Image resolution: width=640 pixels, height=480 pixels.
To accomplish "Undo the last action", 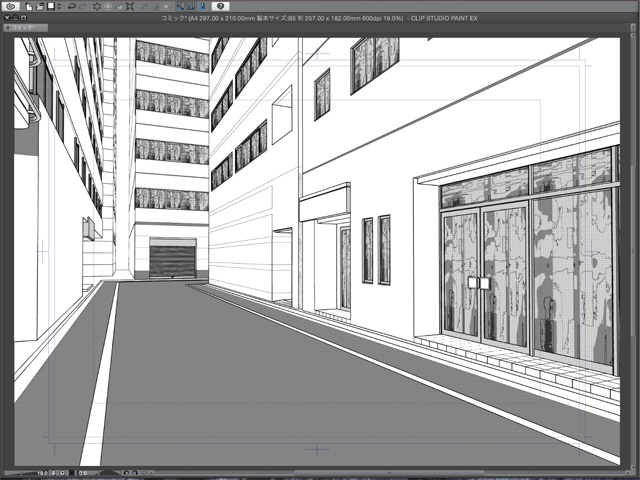I will [72, 7].
